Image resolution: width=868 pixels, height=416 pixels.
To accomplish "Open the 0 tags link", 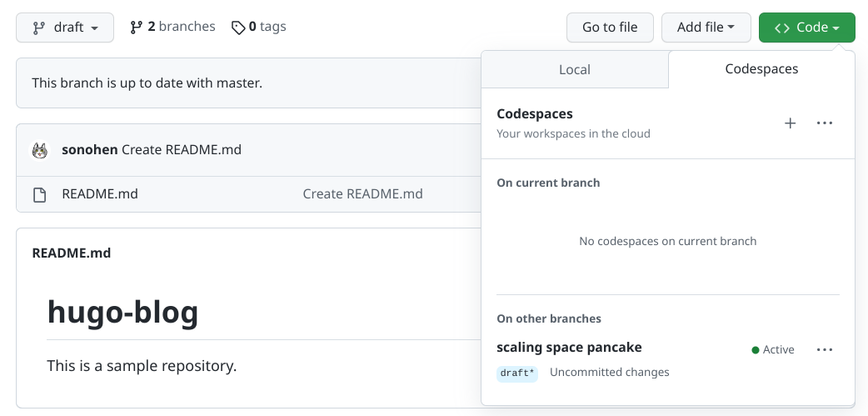I will click(x=267, y=27).
